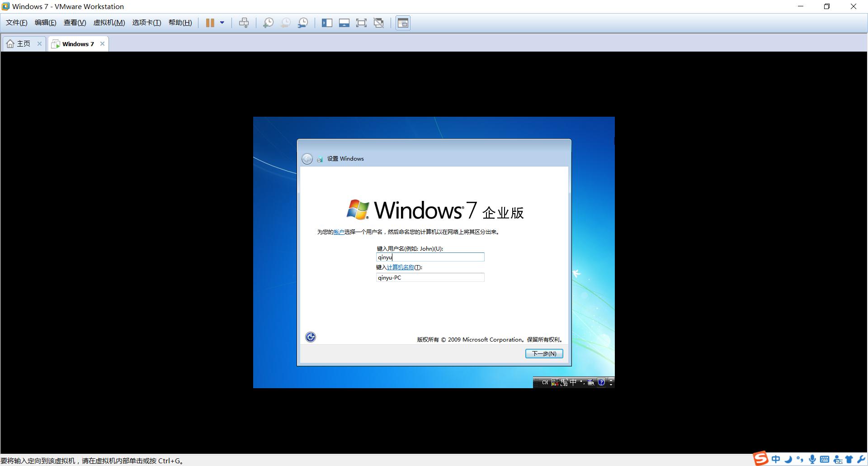Close the 主页 tab

point(39,44)
